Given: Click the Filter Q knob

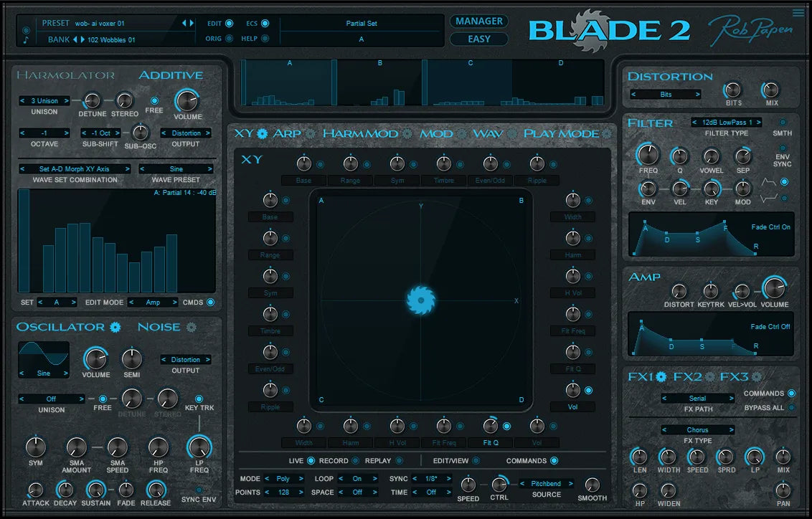Looking at the screenshot, I should pos(679,156).
